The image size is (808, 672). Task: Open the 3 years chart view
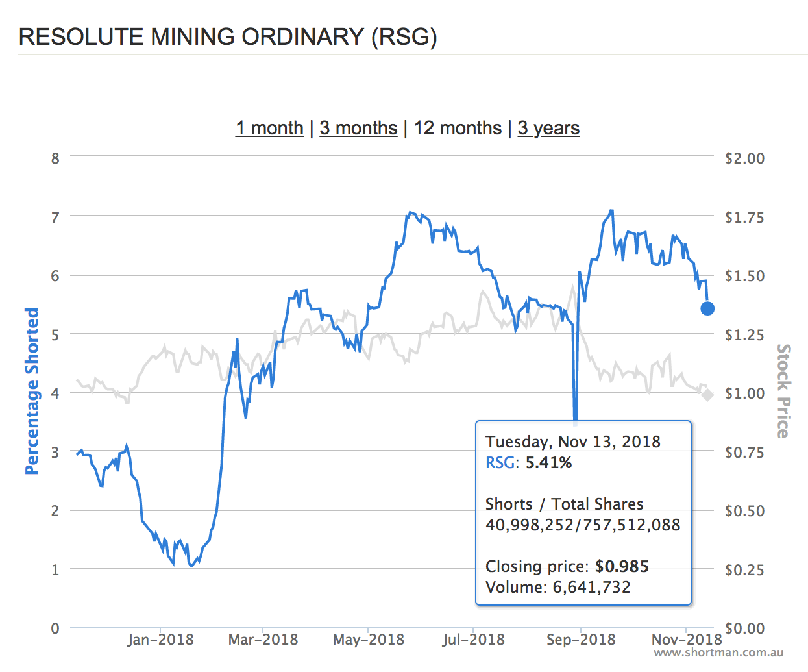coord(548,128)
